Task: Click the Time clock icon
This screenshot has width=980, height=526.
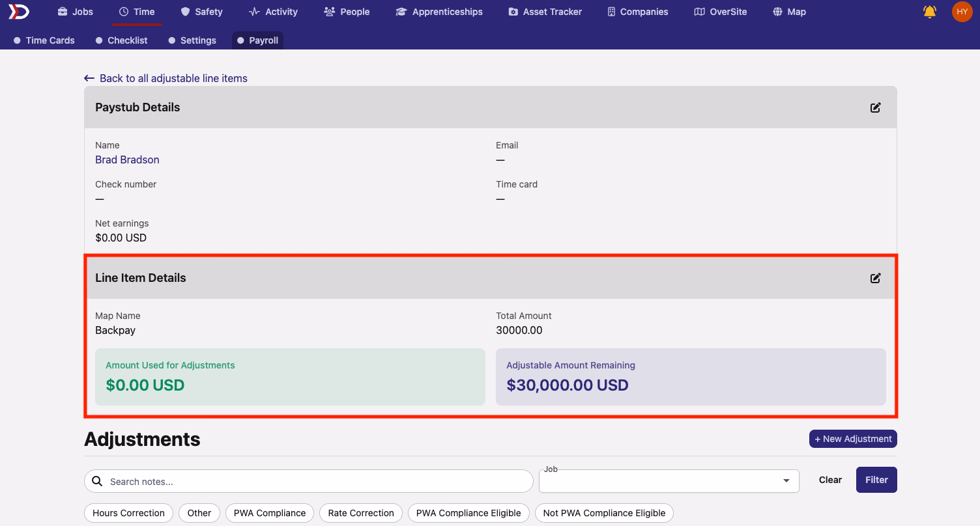Action: (x=124, y=12)
